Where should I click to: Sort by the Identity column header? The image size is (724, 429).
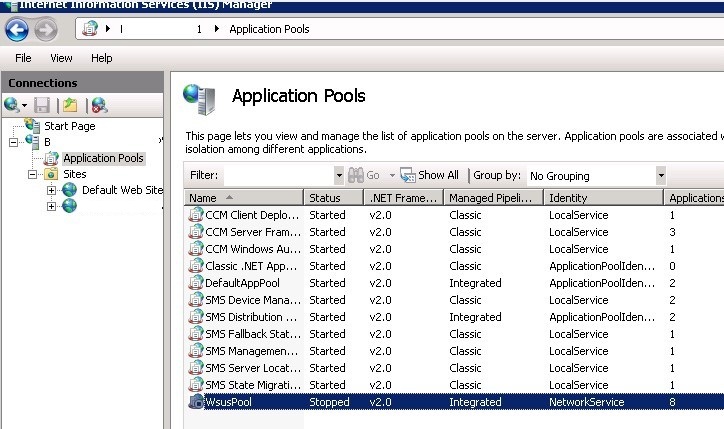pyautogui.click(x=603, y=198)
